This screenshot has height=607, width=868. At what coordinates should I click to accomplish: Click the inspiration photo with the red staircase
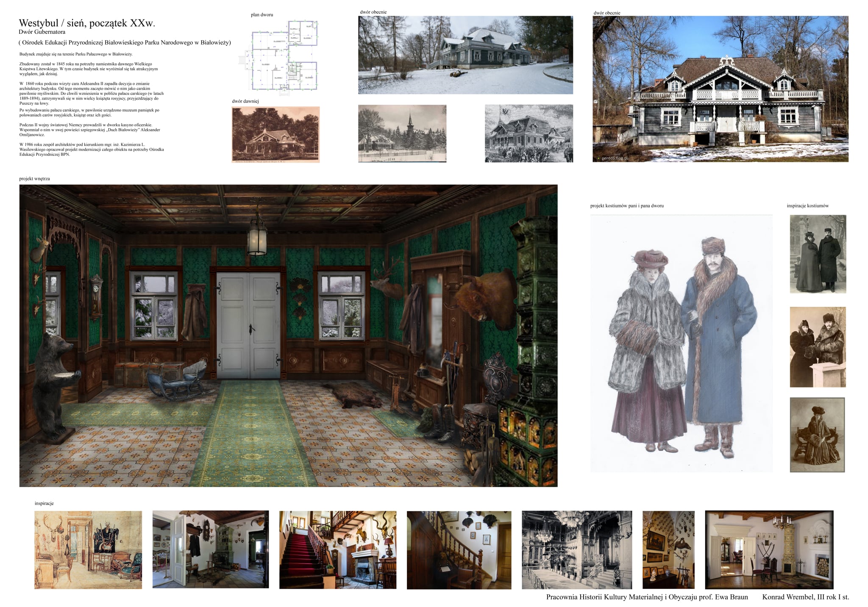pos(337,550)
